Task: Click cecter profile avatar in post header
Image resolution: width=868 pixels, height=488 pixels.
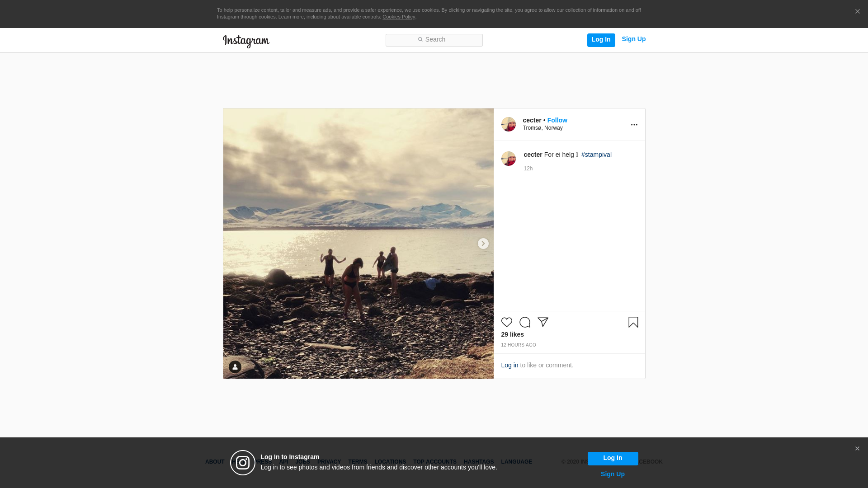Action: tap(509, 124)
